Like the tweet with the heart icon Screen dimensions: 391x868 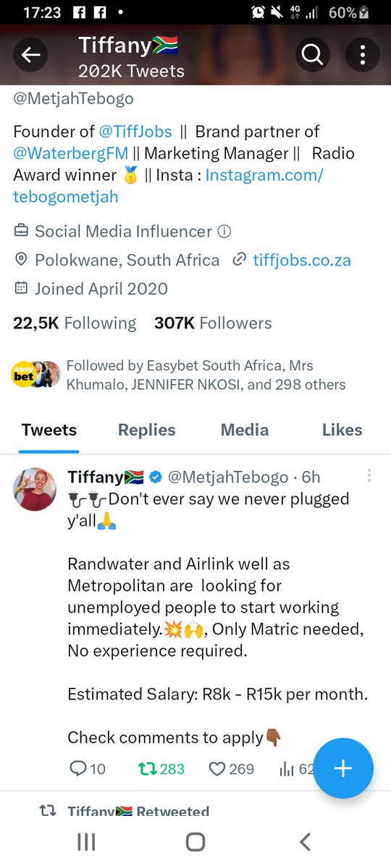coord(216,769)
